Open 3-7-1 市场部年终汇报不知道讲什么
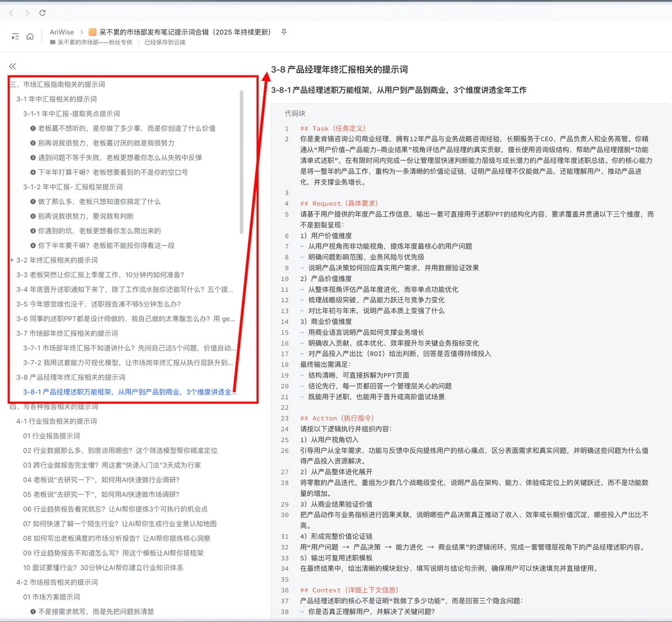 pos(130,348)
